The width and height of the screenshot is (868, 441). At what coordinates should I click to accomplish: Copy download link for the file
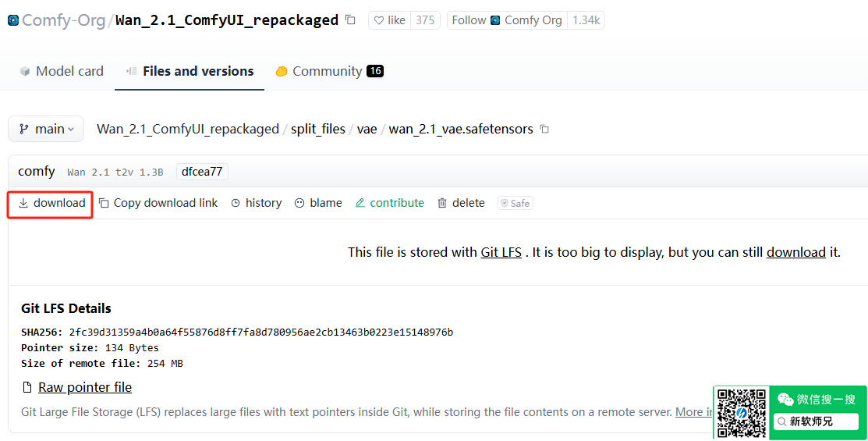point(158,203)
